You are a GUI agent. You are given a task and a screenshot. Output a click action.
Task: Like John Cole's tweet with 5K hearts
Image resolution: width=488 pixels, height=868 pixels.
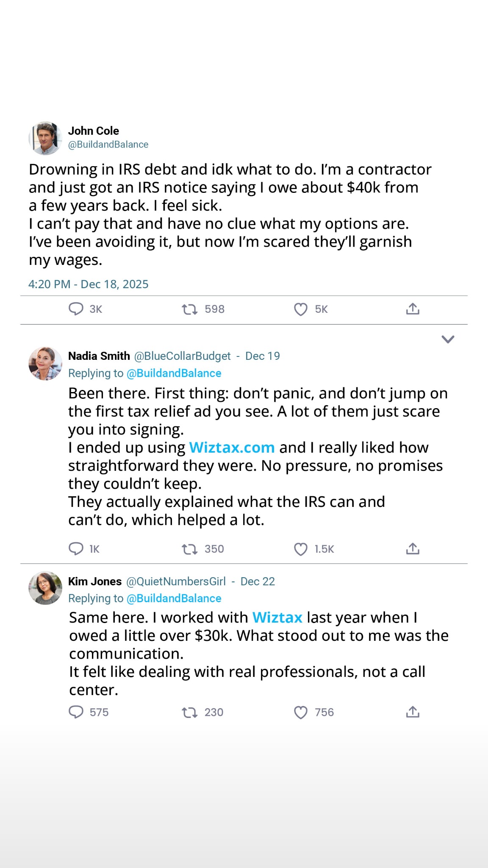[300, 309]
